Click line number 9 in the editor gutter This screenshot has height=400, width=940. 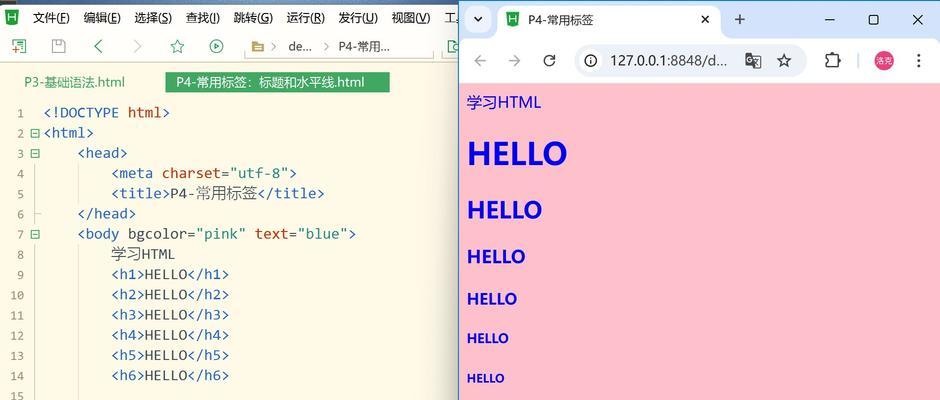pos(21,275)
